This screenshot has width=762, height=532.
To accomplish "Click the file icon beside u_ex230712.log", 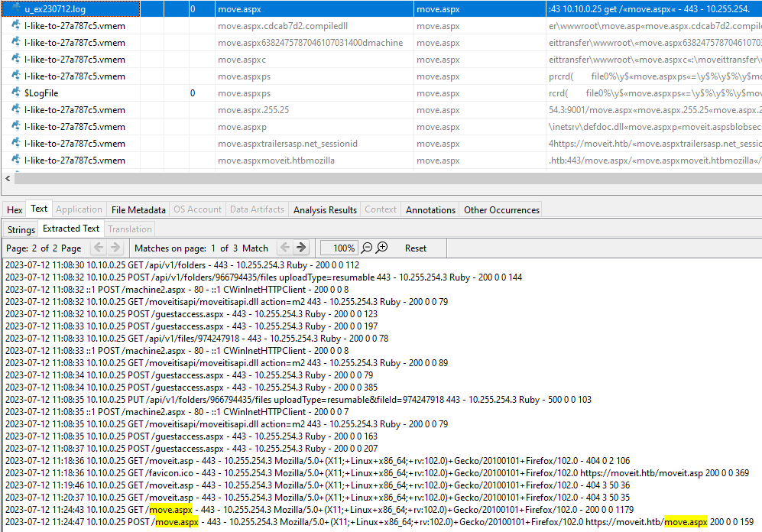I will pos(16,8).
